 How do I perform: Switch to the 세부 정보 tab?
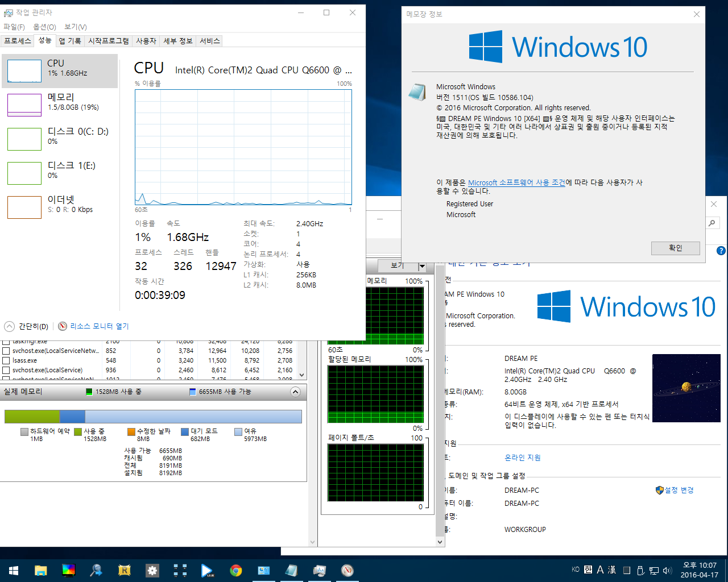(178, 41)
